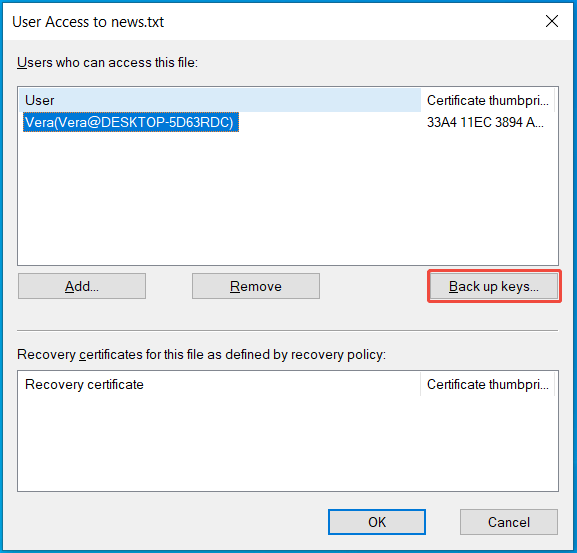The width and height of the screenshot is (577, 553).
Task: Click the 'Users who can access this file' label
Action: pos(107,63)
